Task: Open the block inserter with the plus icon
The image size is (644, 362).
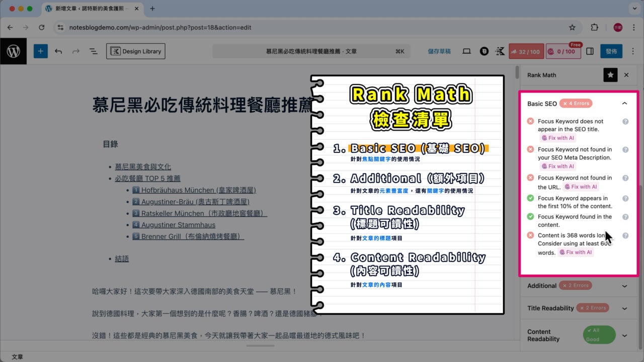Action: [40, 51]
